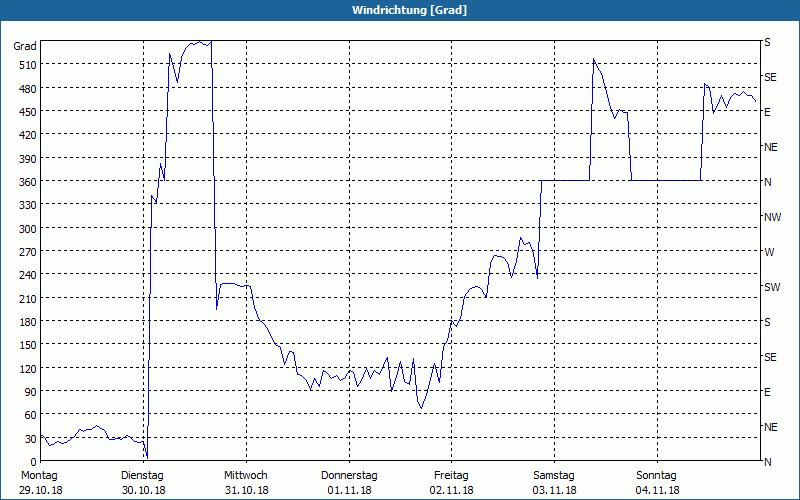Click the 'Freitag' day label
Screen dimensions: 800x500
[451, 476]
